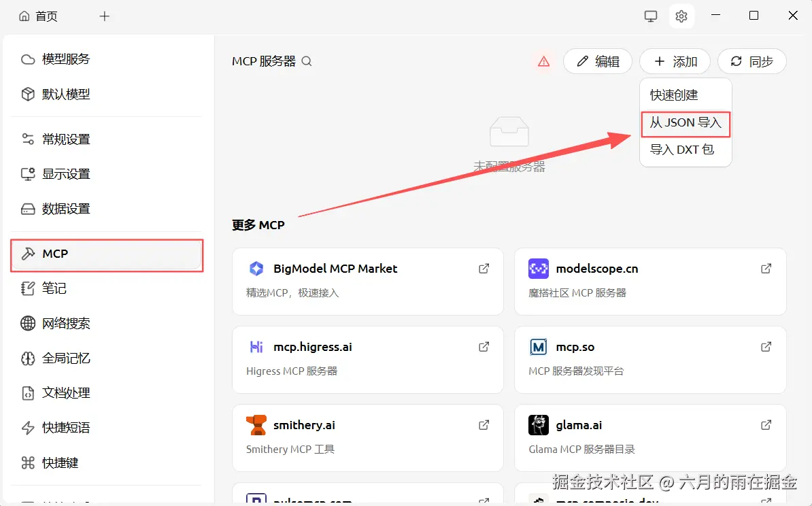This screenshot has height=506, width=812.
Task: Search MCP servers with magnifier icon
Action: [307, 61]
